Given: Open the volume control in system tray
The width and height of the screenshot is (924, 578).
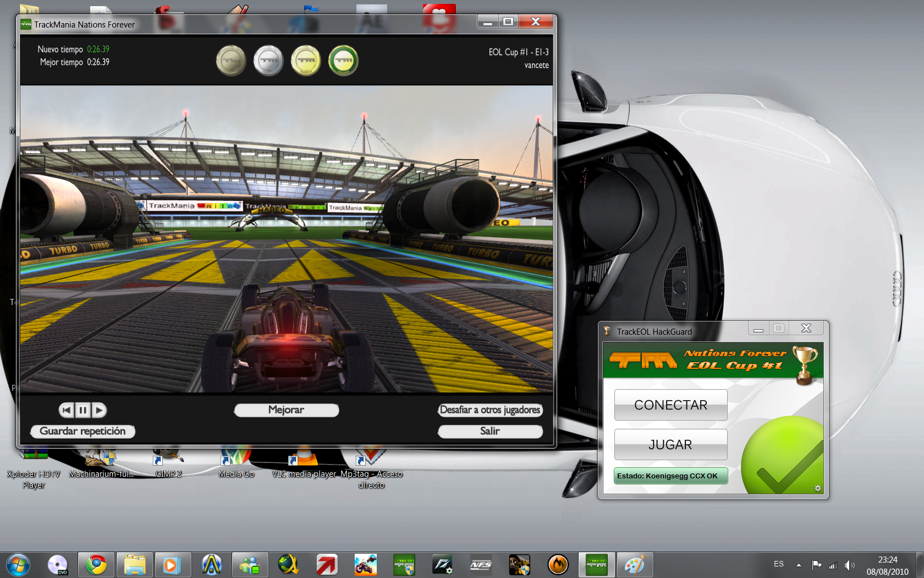Looking at the screenshot, I should [850, 565].
